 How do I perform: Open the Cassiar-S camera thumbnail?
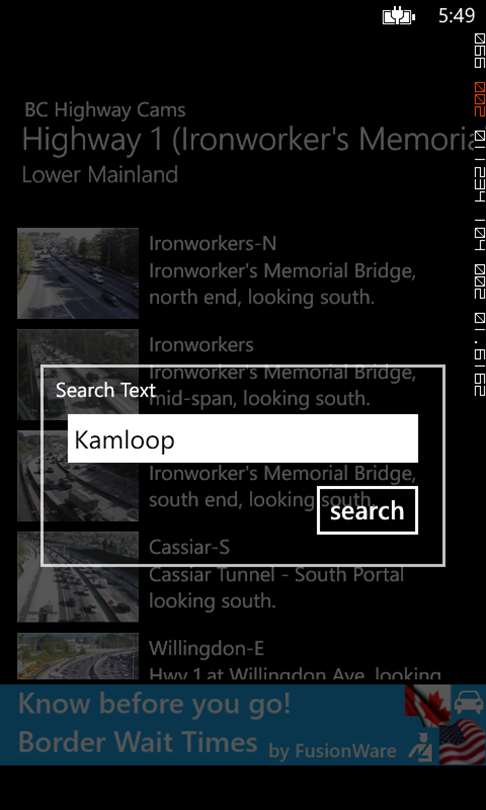pos(78,577)
